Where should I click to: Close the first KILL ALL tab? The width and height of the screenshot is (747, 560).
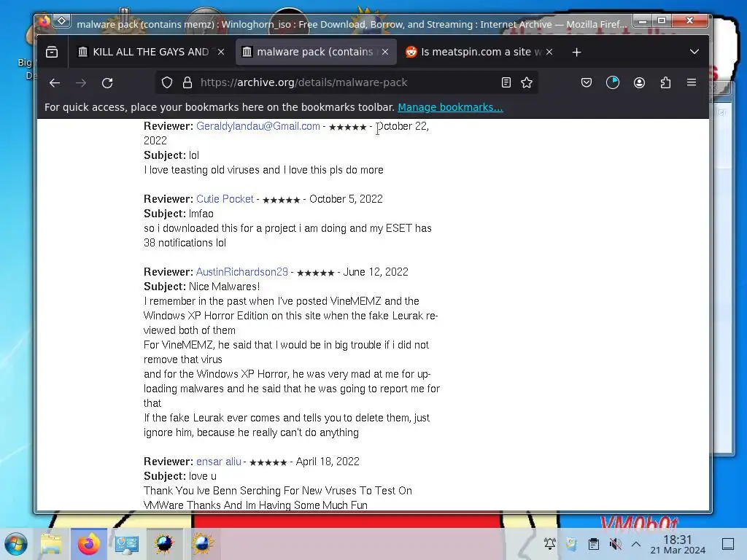coord(221,52)
